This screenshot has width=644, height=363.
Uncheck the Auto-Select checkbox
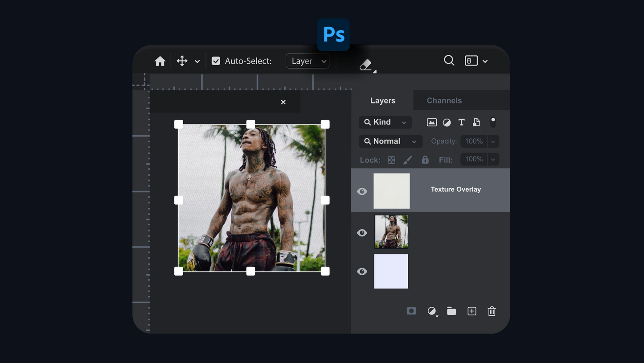(x=216, y=61)
